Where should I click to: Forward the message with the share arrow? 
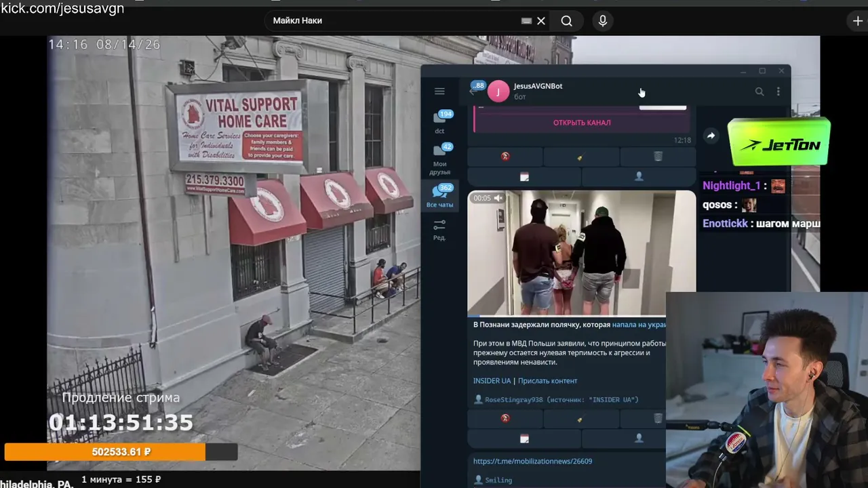pos(711,136)
